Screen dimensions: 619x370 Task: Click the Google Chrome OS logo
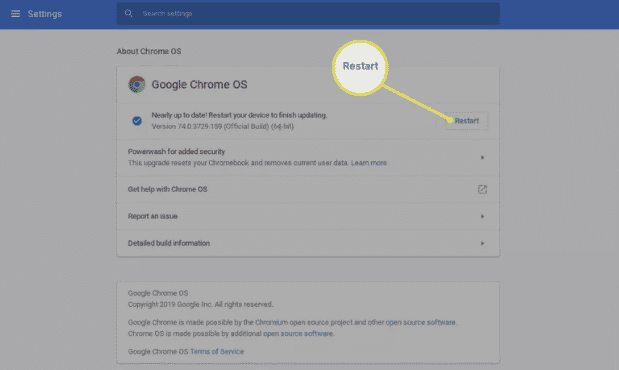click(x=137, y=85)
